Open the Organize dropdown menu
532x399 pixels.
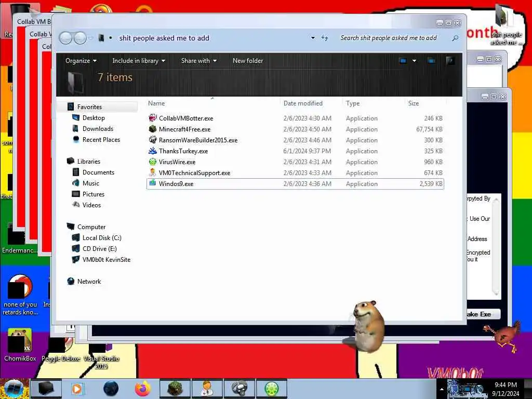click(81, 61)
